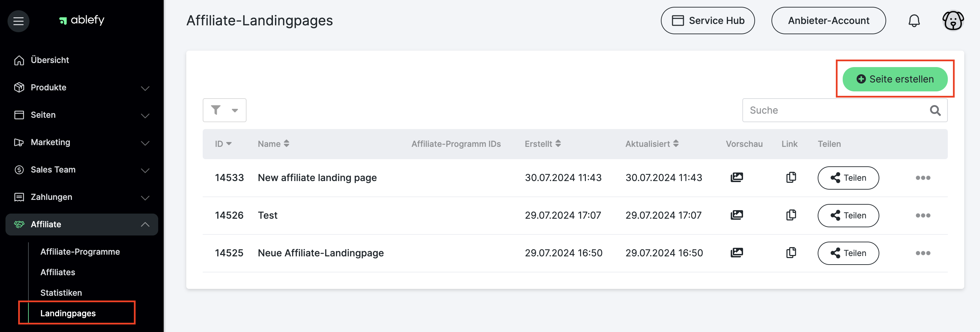Click preview icon for the Test page
980x332 pixels.
[x=737, y=215]
